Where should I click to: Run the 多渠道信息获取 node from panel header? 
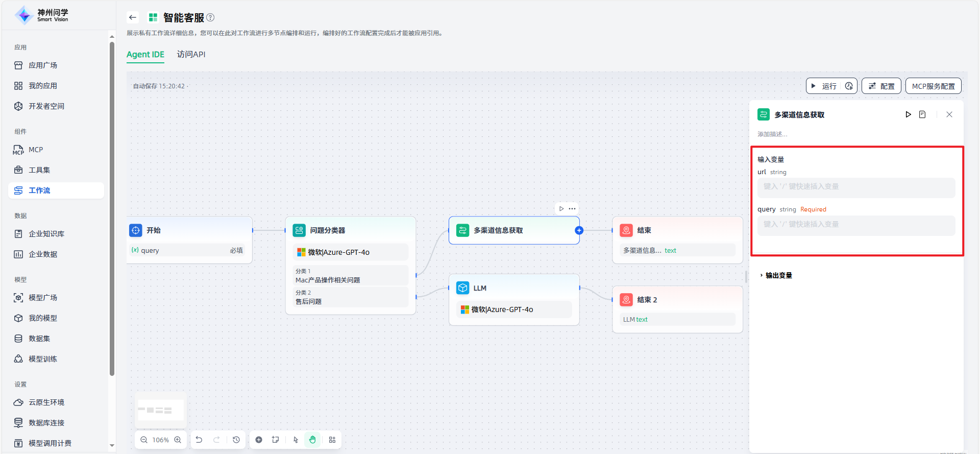(x=908, y=114)
